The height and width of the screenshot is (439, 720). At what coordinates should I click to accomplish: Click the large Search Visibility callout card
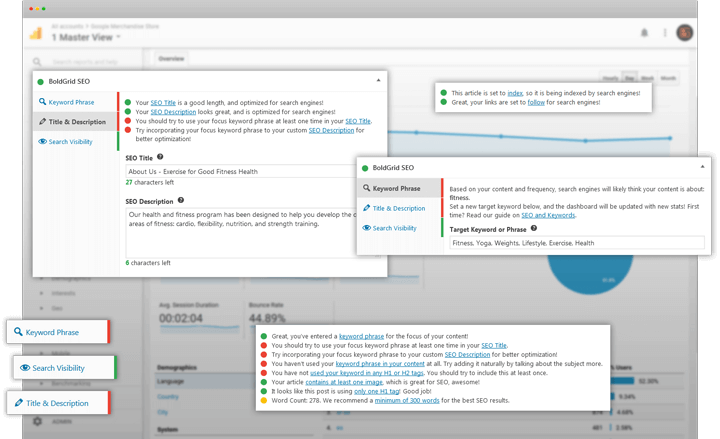[x=64, y=368]
